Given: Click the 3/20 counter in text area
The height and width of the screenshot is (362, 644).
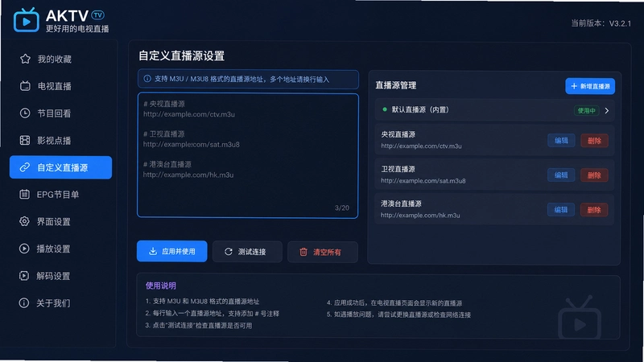Looking at the screenshot, I should pos(341,208).
